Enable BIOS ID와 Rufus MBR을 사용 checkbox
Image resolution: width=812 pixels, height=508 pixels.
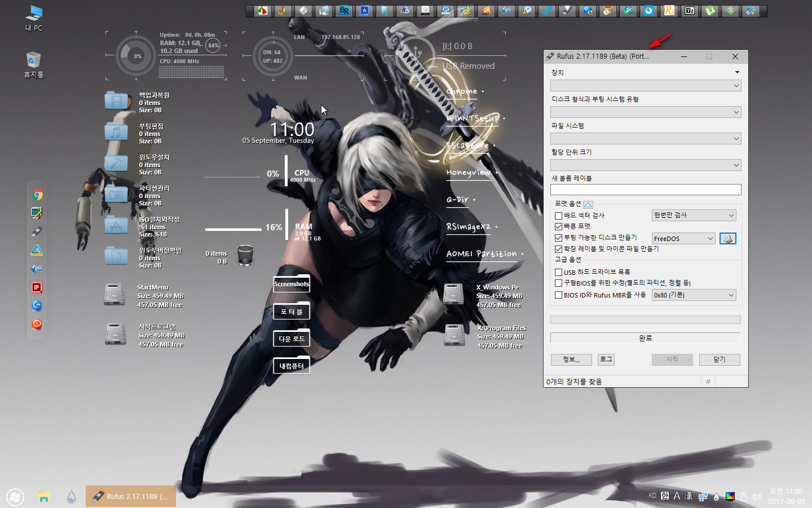pyautogui.click(x=558, y=295)
